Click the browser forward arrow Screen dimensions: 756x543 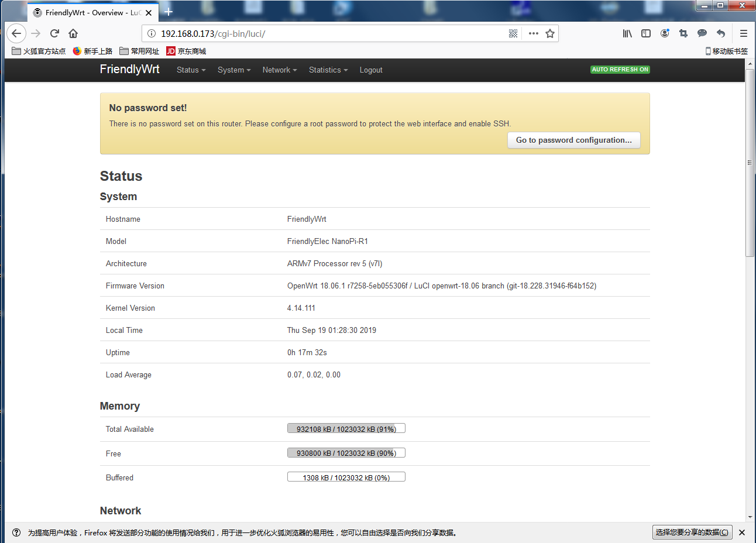click(x=36, y=33)
